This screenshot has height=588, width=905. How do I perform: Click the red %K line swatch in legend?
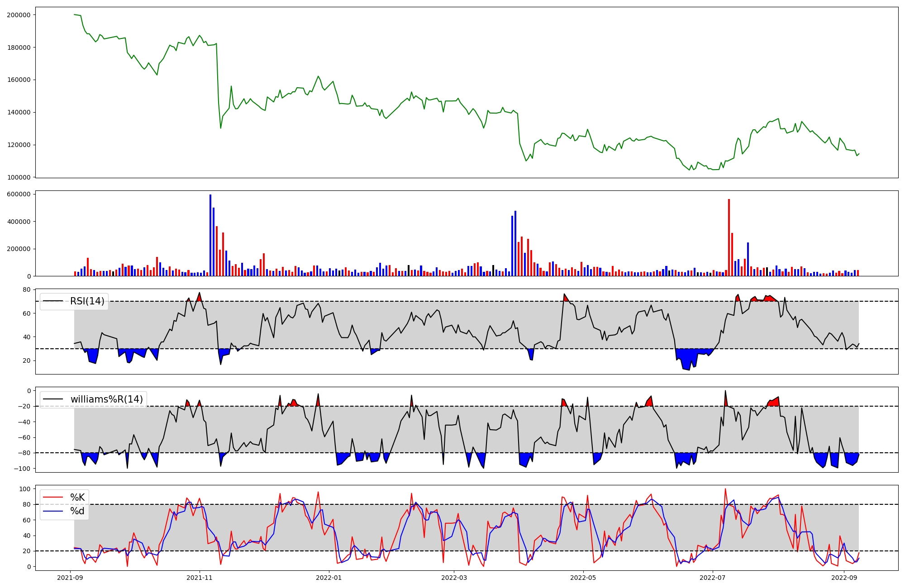[53, 498]
